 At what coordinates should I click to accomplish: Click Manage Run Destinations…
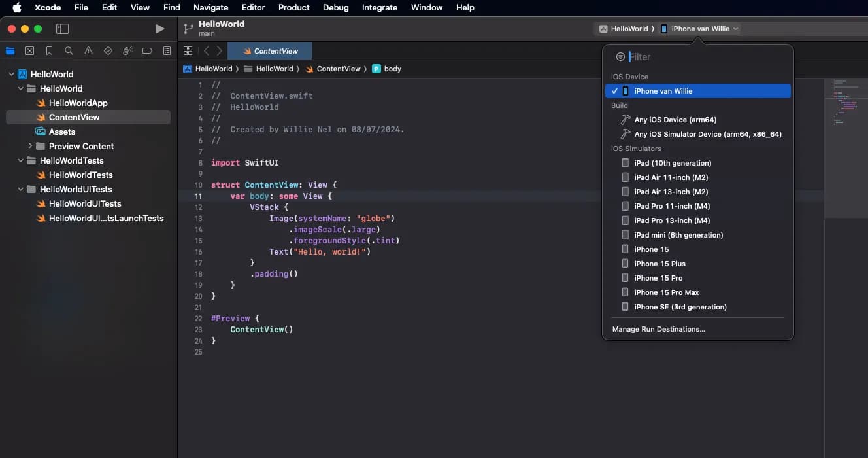(x=658, y=329)
